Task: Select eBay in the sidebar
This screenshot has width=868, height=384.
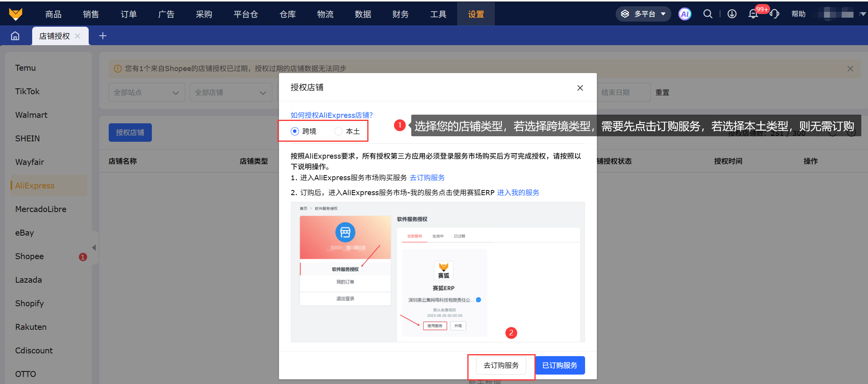Action: [25, 233]
